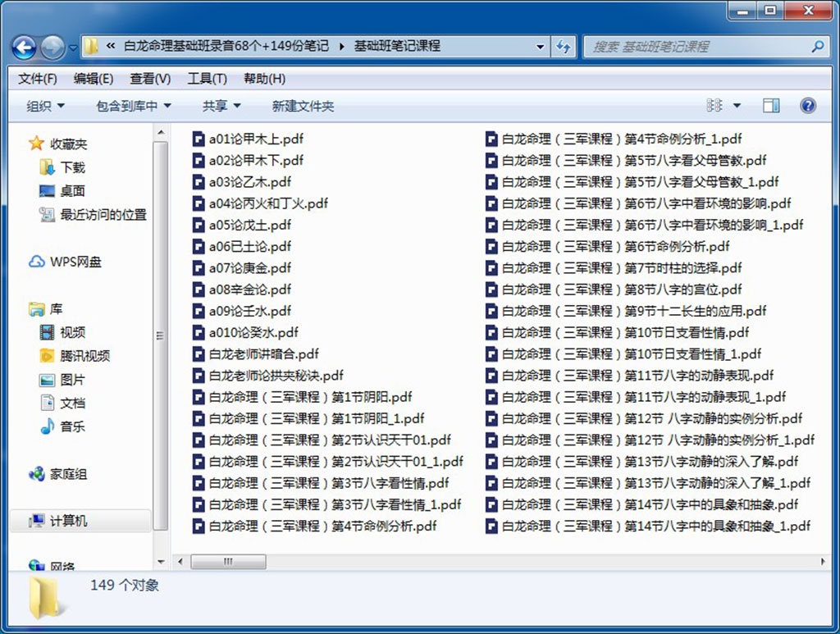Click the PDF icon of a09论壬水.pdf

pos(199,311)
